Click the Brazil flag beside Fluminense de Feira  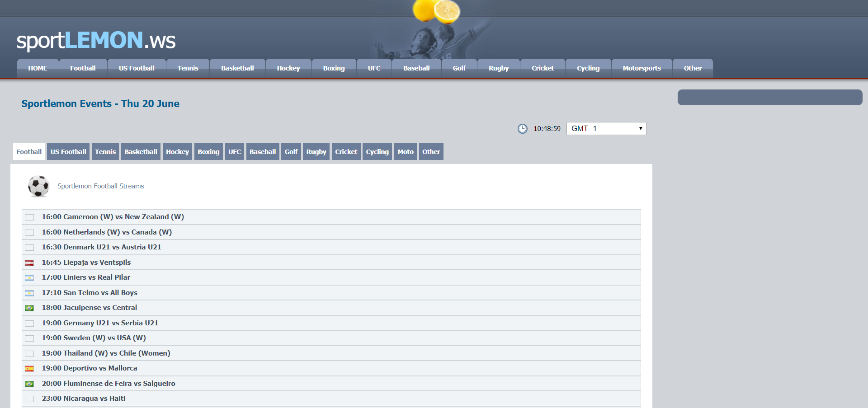[29, 384]
